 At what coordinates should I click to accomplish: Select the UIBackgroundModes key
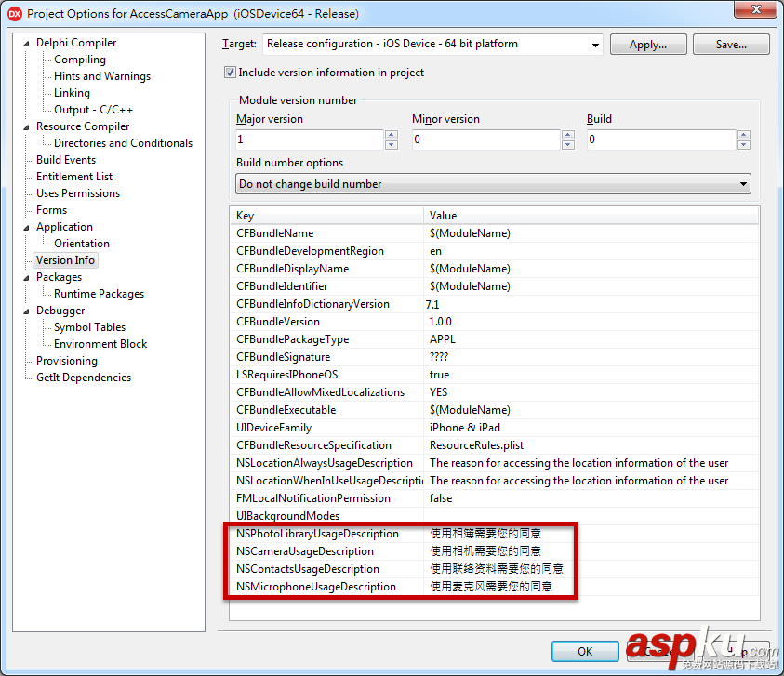pos(288,516)
